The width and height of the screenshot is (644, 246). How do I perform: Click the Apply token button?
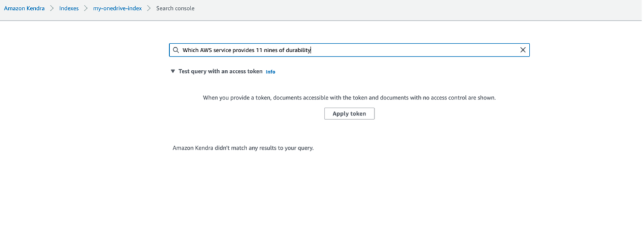pos(349,114)
